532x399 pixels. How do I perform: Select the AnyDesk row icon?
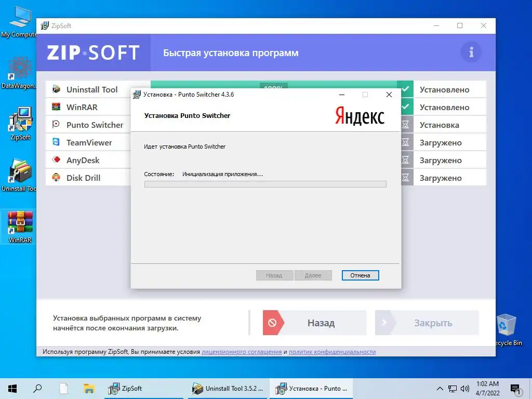pos(56,160)
